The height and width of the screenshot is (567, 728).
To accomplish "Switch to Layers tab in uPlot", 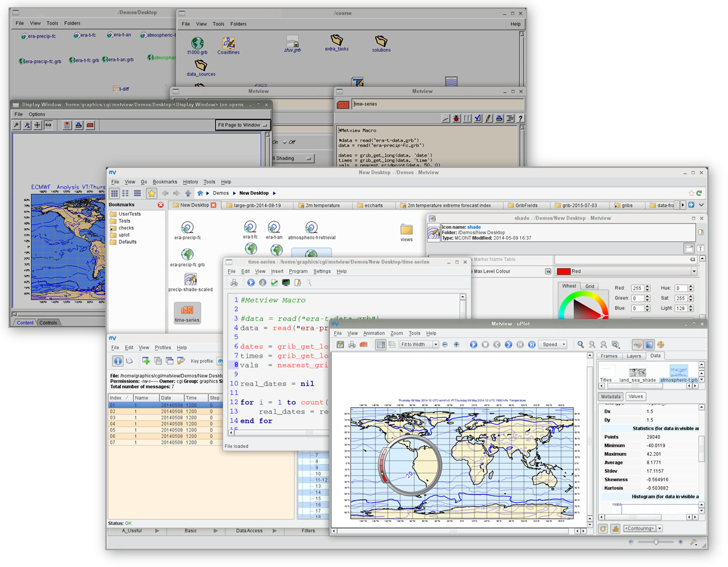I will pyautogui.click(x=634, y=356).
